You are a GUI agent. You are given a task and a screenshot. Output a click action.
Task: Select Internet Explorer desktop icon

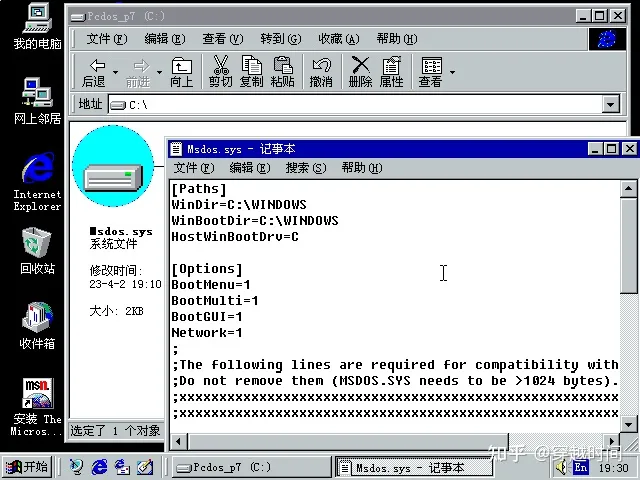click(37, 182)
